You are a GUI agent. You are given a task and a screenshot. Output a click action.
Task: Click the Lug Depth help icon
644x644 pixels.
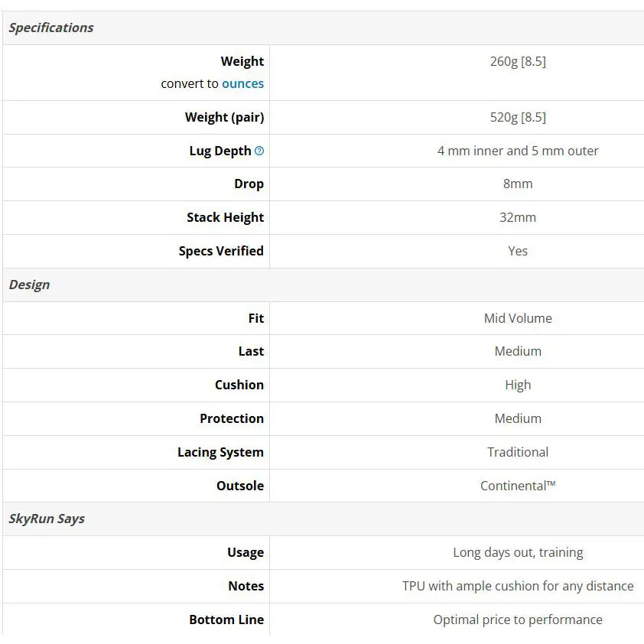click(259, 151)
